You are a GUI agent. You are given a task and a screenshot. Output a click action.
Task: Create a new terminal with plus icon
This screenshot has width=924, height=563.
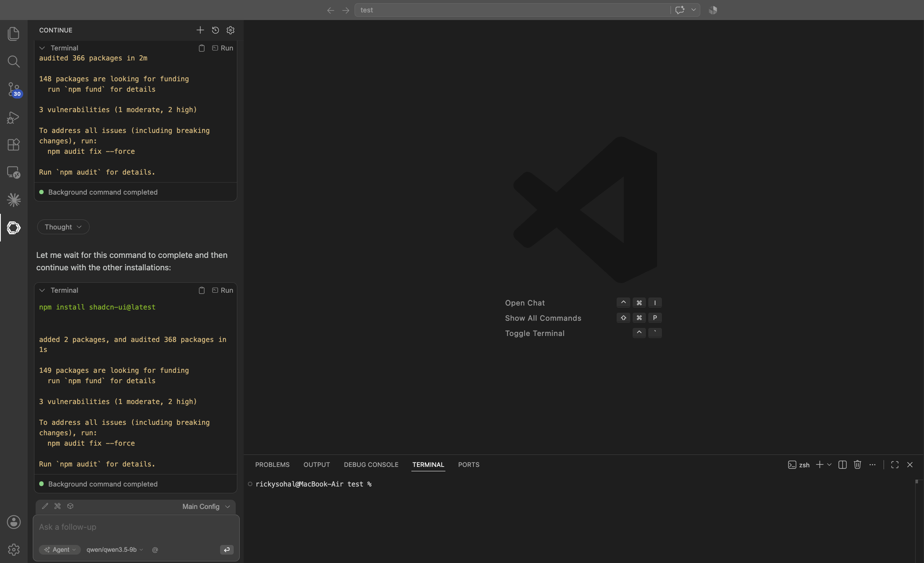[x=820, y=464]
